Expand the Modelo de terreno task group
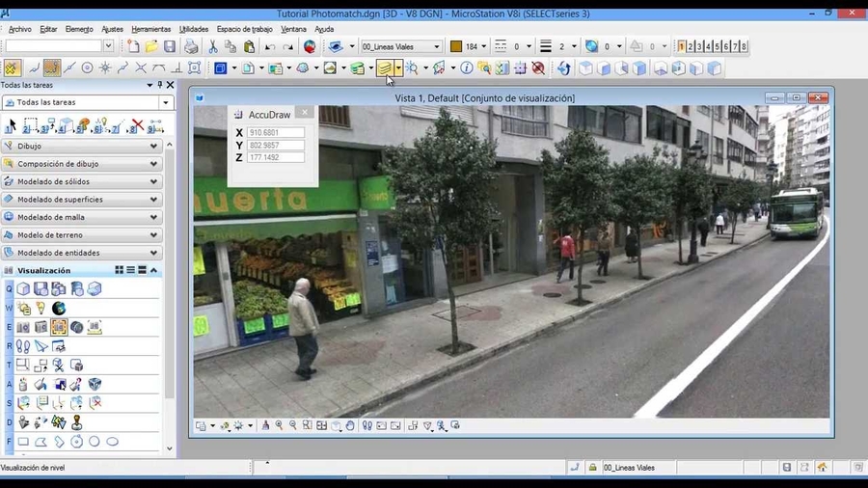The image size is (868, 488). pos(153,234)
